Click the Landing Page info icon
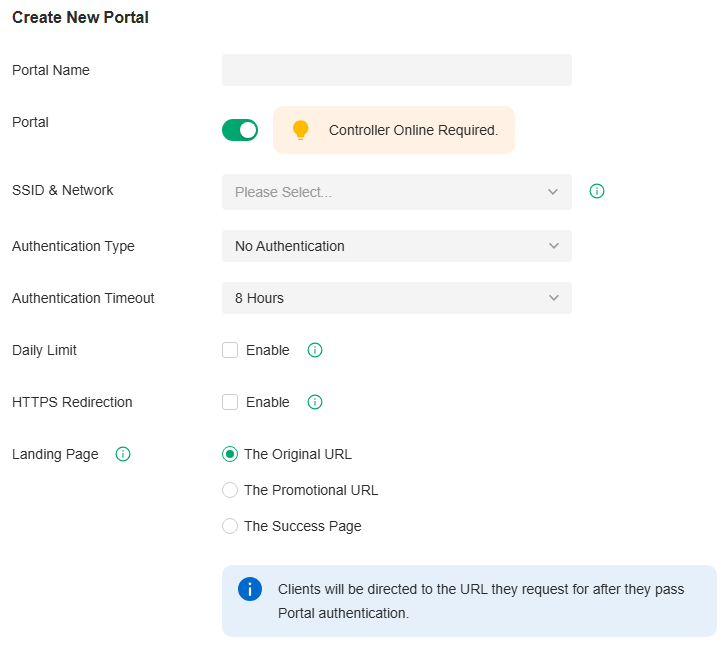Viewport: 723px width, 645px height. pos(123,454)
